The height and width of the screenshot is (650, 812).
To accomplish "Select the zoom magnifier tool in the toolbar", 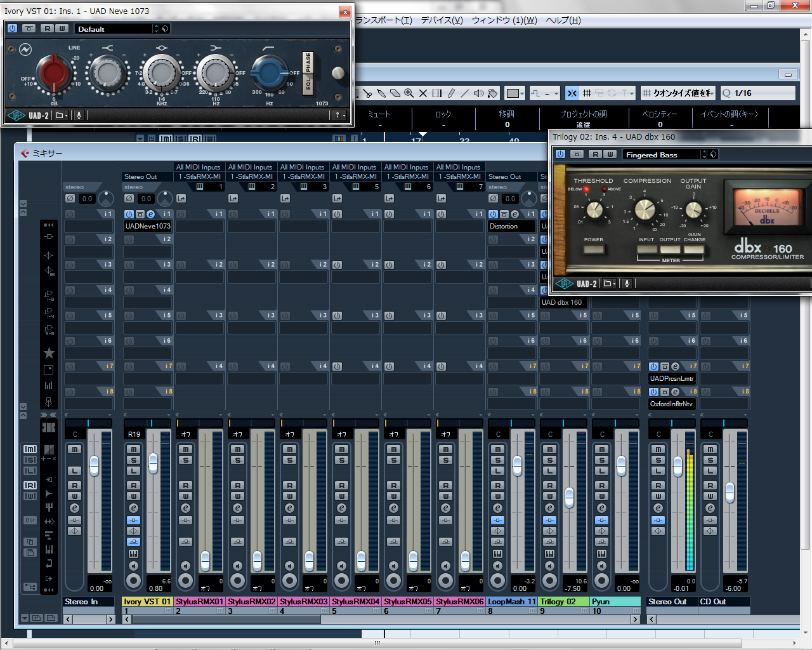I will [409, 93].
